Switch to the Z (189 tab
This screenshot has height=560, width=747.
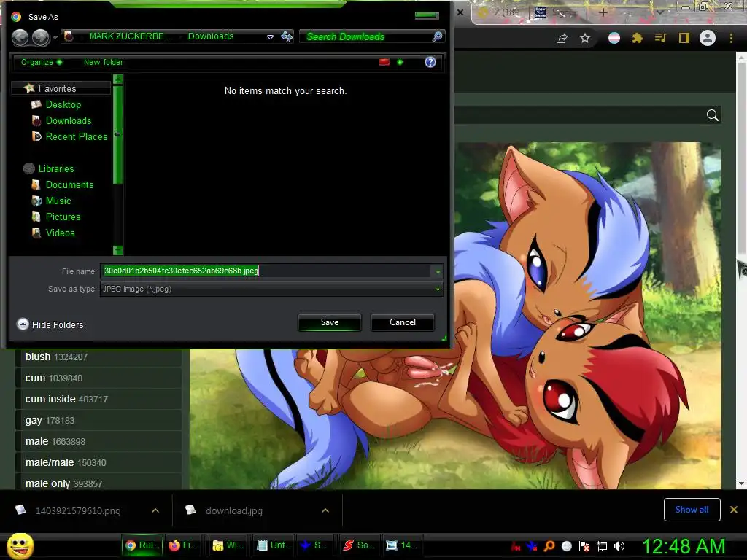(x=501, y=12)
